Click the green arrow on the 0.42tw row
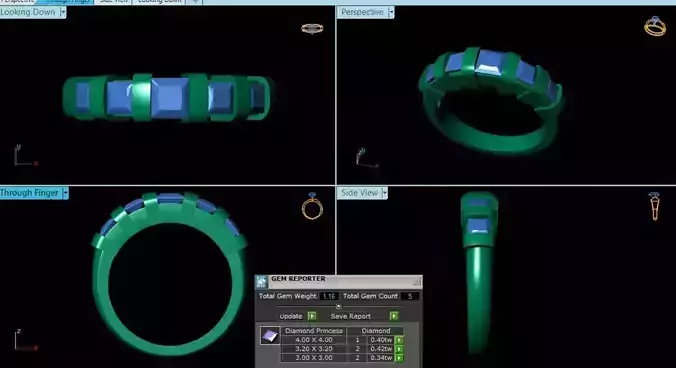 [x=399, y=349]
